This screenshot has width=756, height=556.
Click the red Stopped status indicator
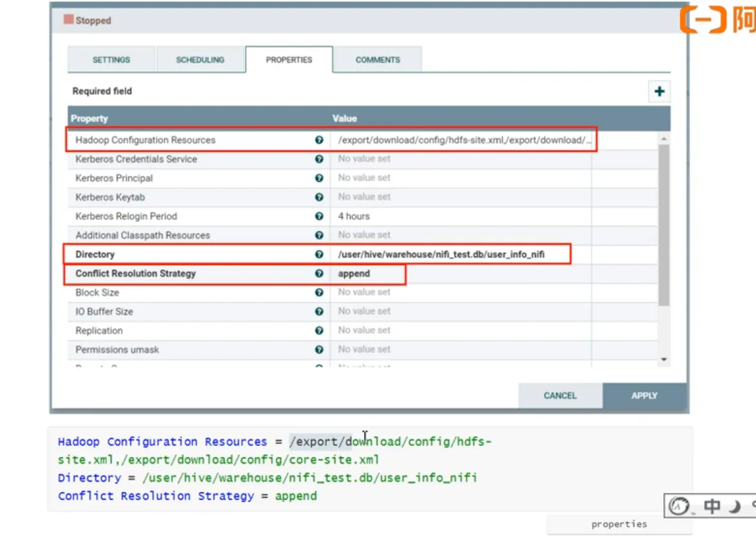[68, 19]
